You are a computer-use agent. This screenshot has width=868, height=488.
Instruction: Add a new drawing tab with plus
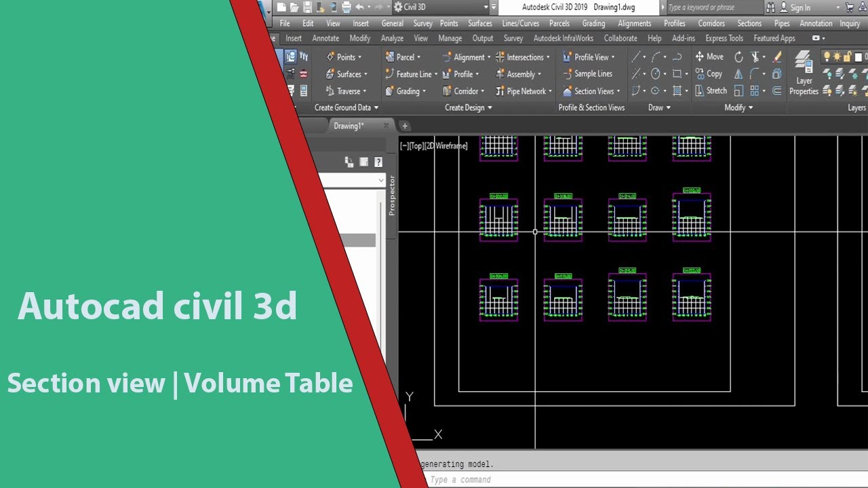coord(405,126)
